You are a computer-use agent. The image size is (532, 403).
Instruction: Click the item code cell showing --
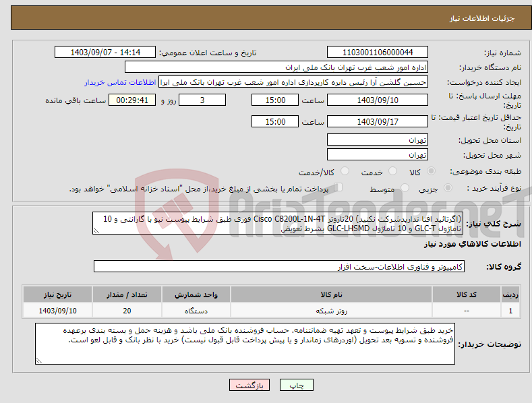pyautogui.click(x=466, y=311)
